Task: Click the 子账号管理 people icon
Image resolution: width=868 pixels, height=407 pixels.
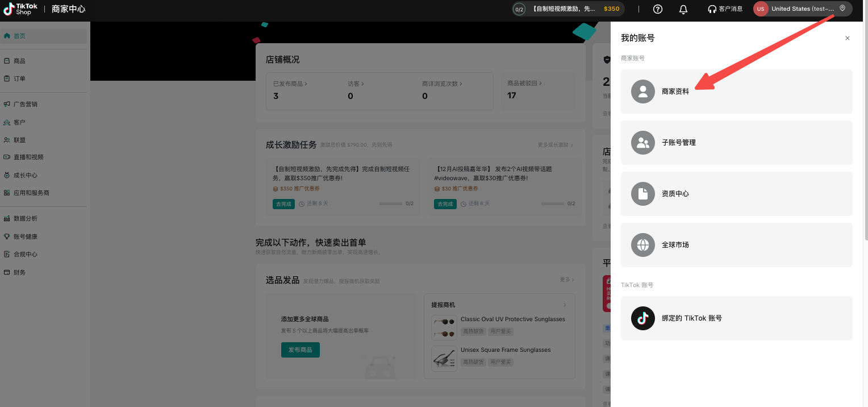Action: click(x=643, y=143)
